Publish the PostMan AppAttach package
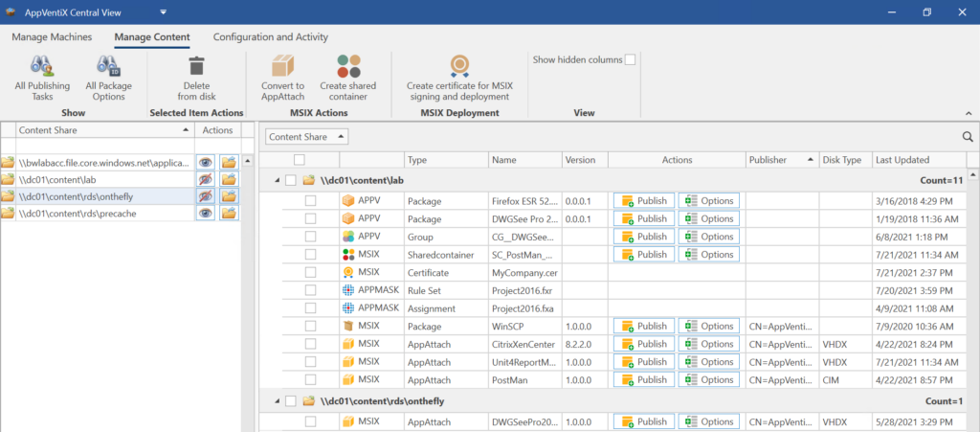The width and height of the screenshot is (980, 432). [644, 380]
